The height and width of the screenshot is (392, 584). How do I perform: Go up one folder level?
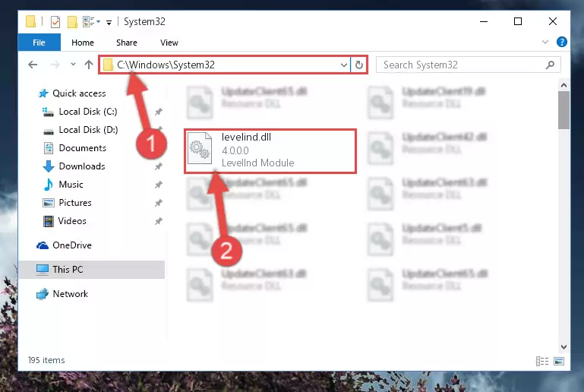click(88, 65)
